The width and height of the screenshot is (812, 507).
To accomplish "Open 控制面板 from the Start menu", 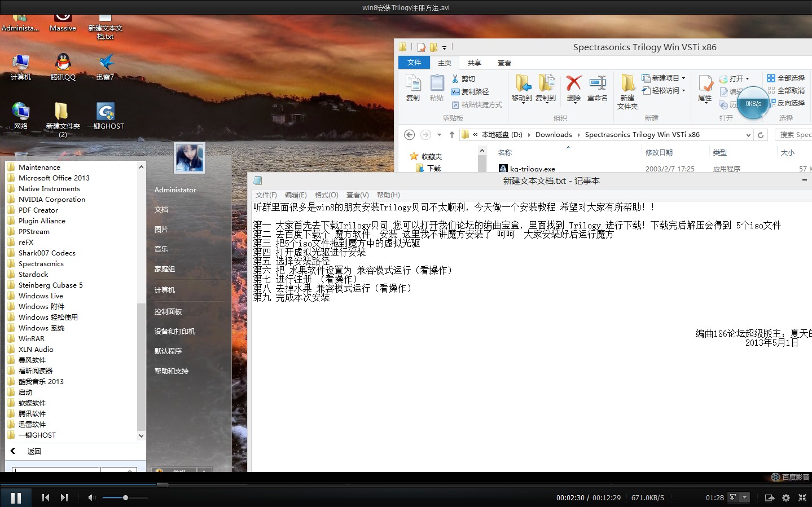I will [x=168, y=311].
